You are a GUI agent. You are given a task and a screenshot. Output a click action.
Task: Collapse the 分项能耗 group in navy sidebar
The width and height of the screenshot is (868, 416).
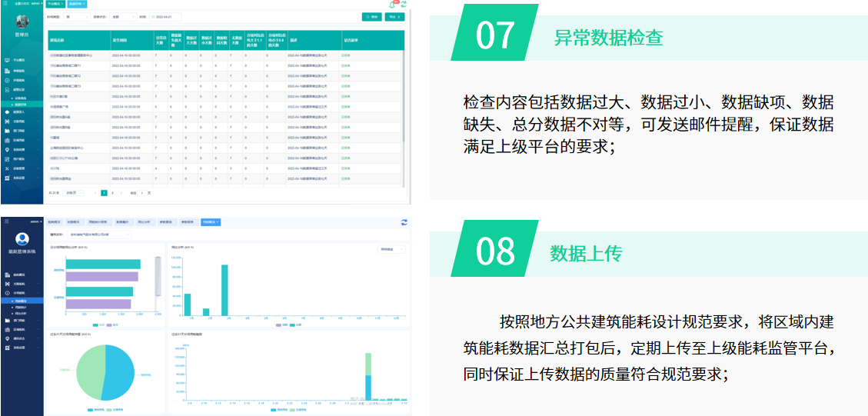pos(22,292)
